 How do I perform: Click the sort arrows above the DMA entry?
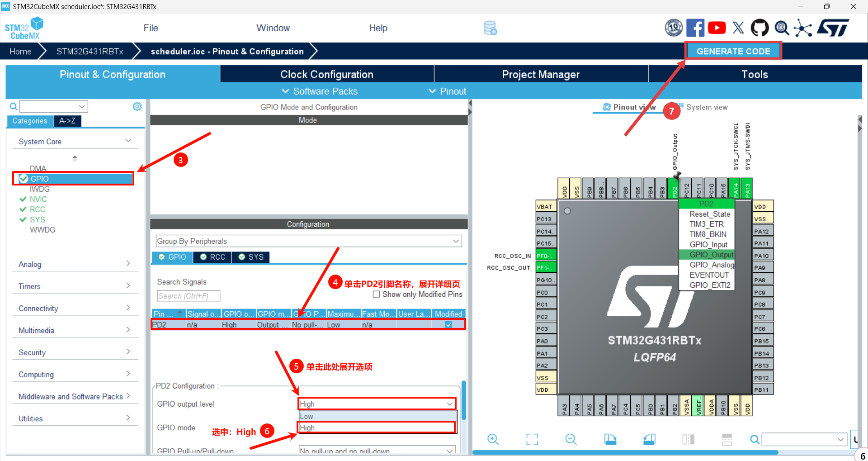[x=75, y=158]
